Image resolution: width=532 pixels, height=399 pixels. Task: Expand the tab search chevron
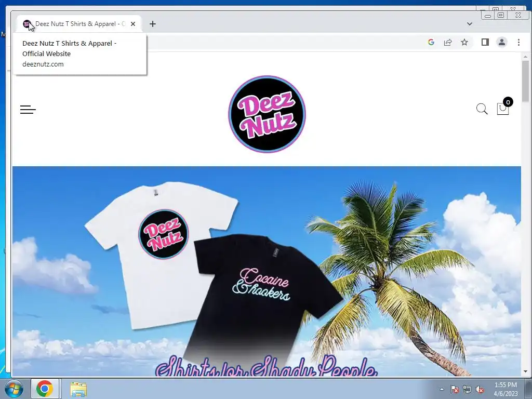click(470, 24)
